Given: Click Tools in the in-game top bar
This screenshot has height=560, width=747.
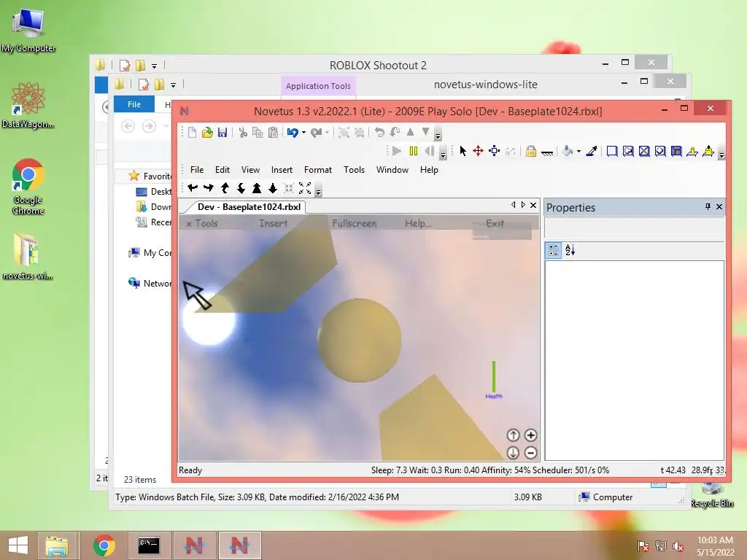Looking at the screenshot, I should point(206,223).
